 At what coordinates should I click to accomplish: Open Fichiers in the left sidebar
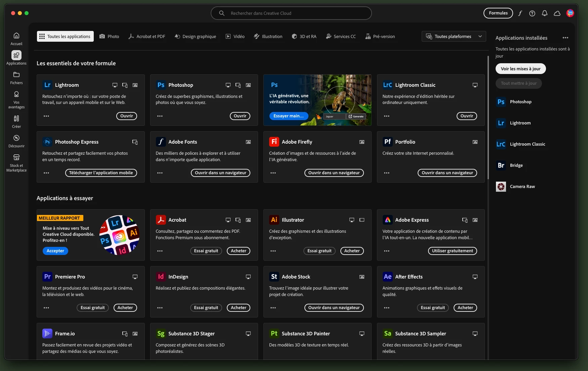tap(16, 78)
